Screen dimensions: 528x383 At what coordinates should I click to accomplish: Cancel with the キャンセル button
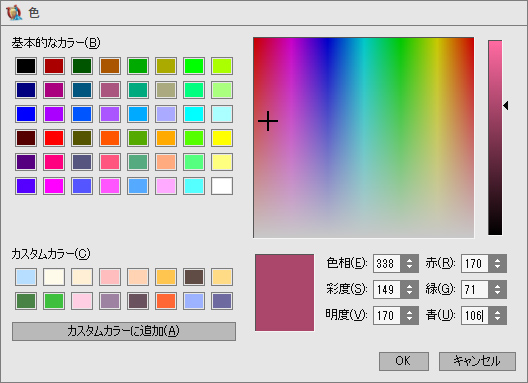[x=477, y=361]
